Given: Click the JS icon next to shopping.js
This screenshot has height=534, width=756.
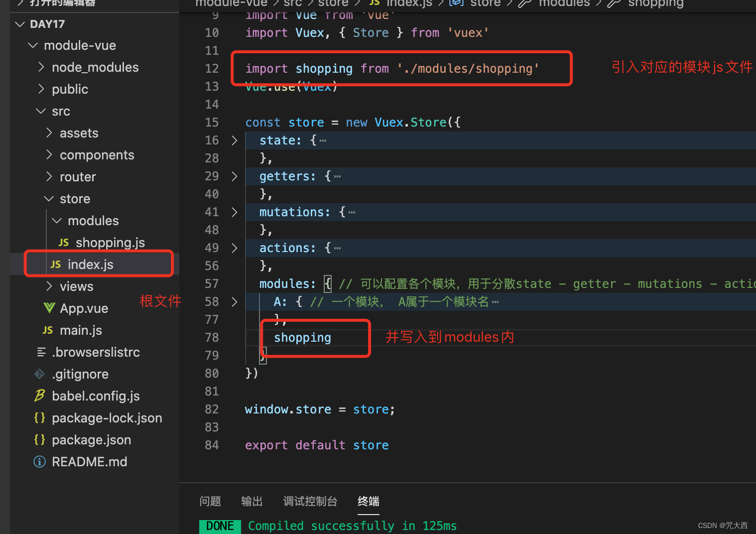Looking at the screenshot, I should (x=63, y=242).
